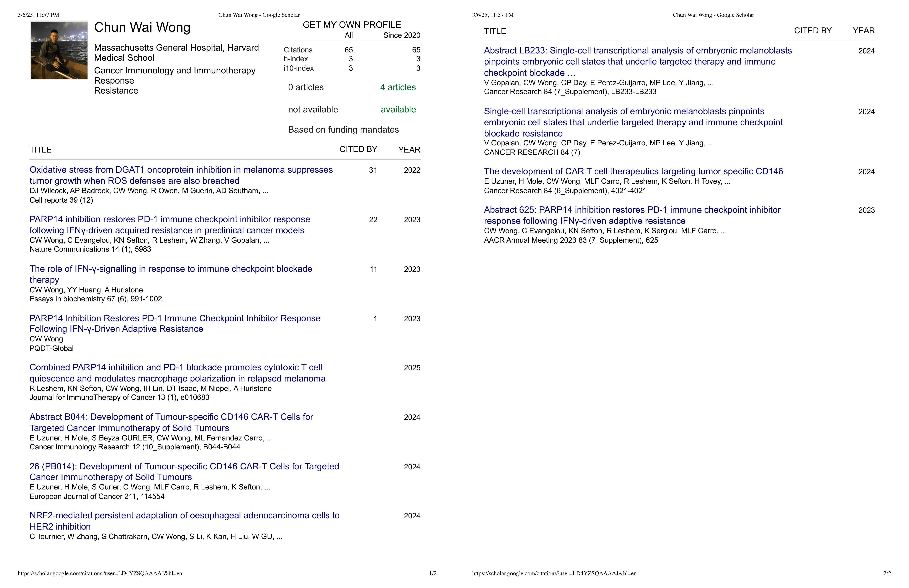
Task: Click 'Massachusetts General Hospital, Harvard Medical School' affiliation
Action: tap(176, 53)
